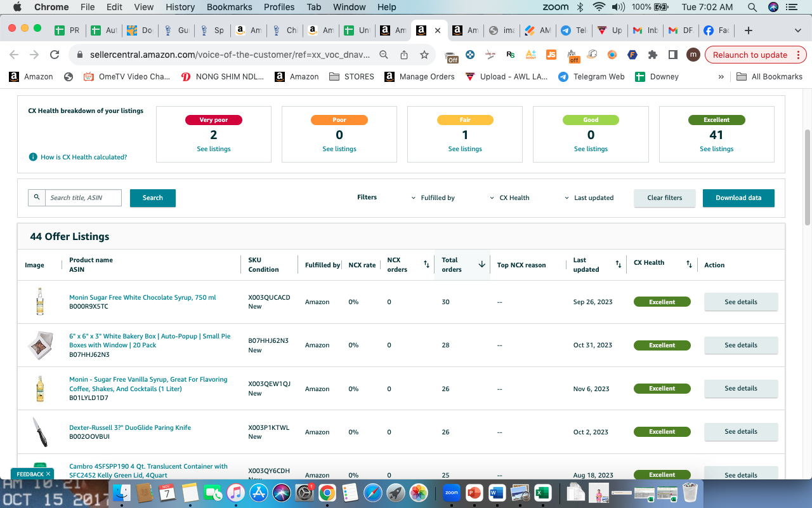Open Siri from the dock
Viewport: 812px width, 508px height.
(282, 492)
